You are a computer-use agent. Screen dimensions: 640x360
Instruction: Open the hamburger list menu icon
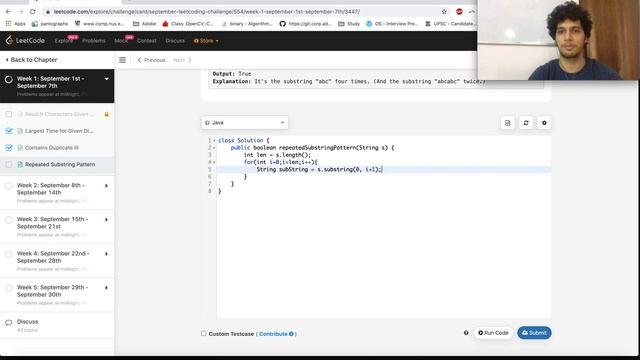pos(122,60)
